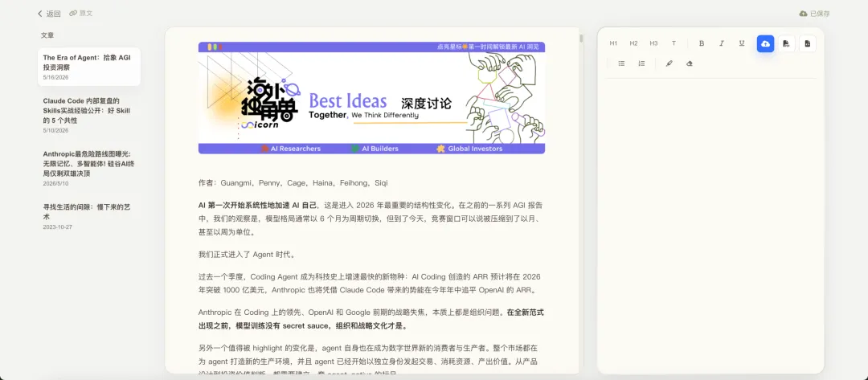Click the blue cloud upload button
Image resolution: width=868 pixels, height=380 pixels.
click(766, 43)
